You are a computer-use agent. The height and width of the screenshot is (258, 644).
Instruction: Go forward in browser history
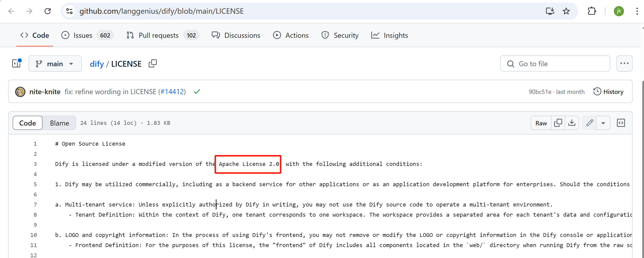click(x=29, y=11)
